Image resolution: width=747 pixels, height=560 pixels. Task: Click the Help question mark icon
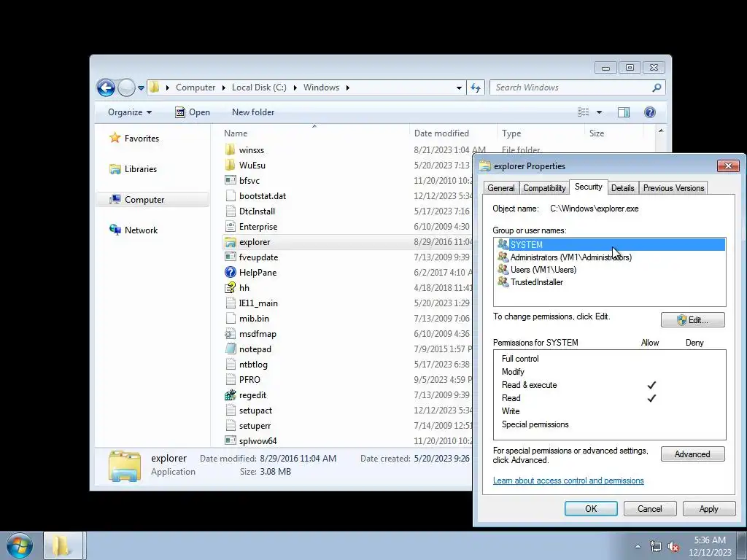point(650,112)
